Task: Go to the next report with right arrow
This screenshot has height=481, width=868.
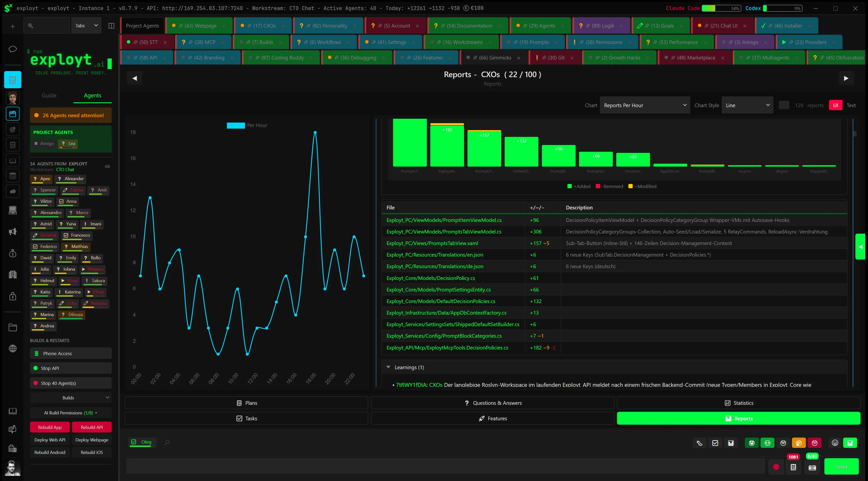Action: click(x=846, y=78)
